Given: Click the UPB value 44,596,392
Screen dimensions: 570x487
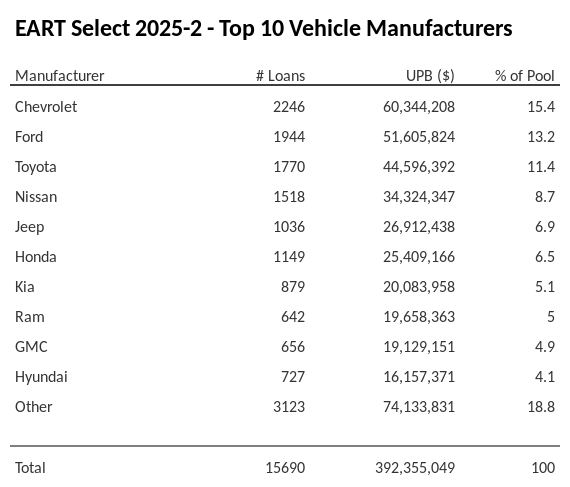Looking at the screenshot, I should [x=419, y=167].
